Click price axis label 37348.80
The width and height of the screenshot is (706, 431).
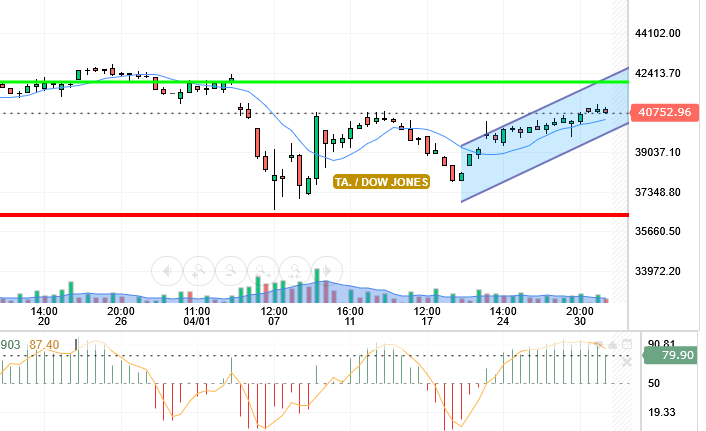coord(657,192)
